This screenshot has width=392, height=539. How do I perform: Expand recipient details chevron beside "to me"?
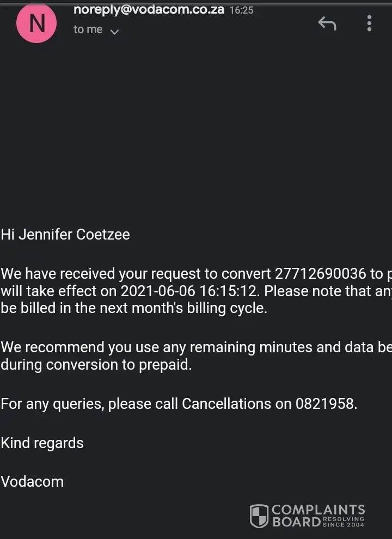pyautogui.click(x=114, y=32)
